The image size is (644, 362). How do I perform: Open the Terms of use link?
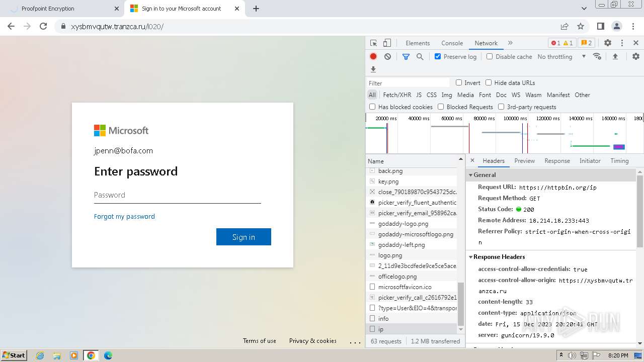point(260,341)
